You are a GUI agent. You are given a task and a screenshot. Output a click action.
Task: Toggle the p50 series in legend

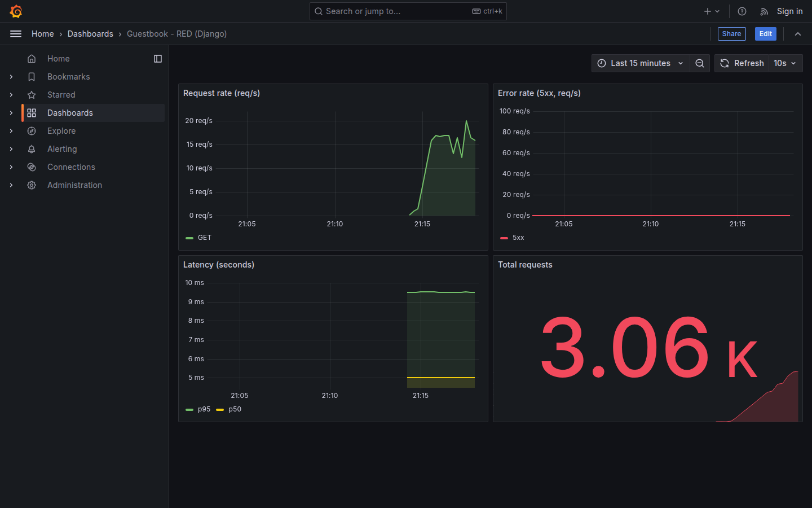(x=235, y=409)
